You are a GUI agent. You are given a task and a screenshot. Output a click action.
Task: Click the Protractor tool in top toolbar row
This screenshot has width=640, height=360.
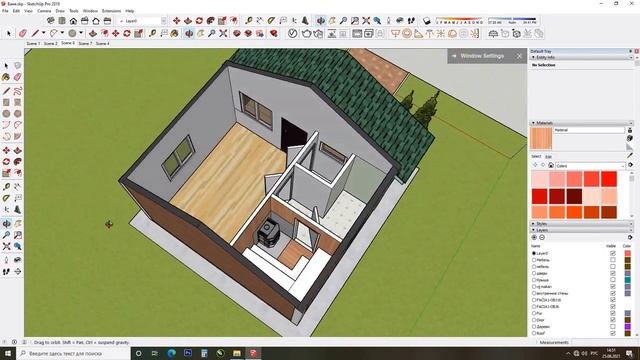[271, 20]
